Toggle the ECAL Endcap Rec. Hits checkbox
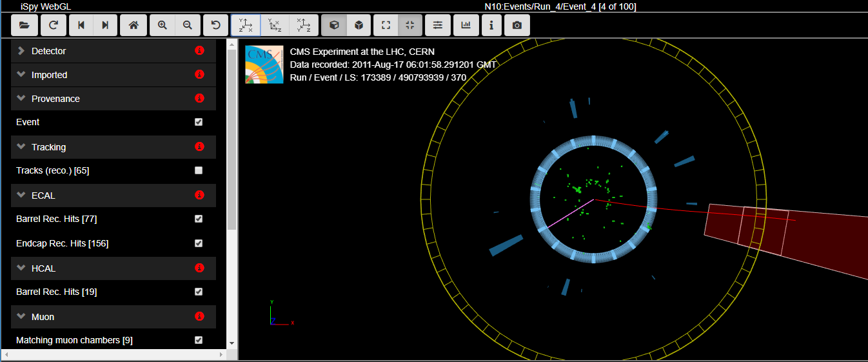 [x=199, y=243]
